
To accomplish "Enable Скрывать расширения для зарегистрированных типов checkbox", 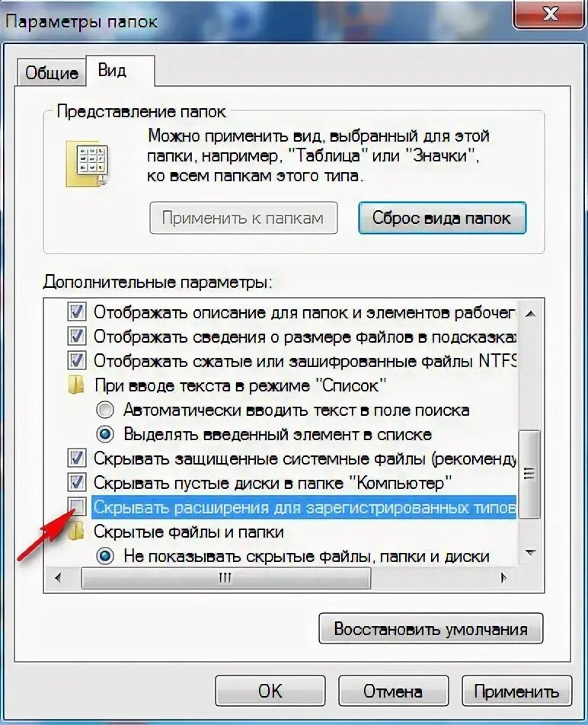I will [x=77, y=507].
